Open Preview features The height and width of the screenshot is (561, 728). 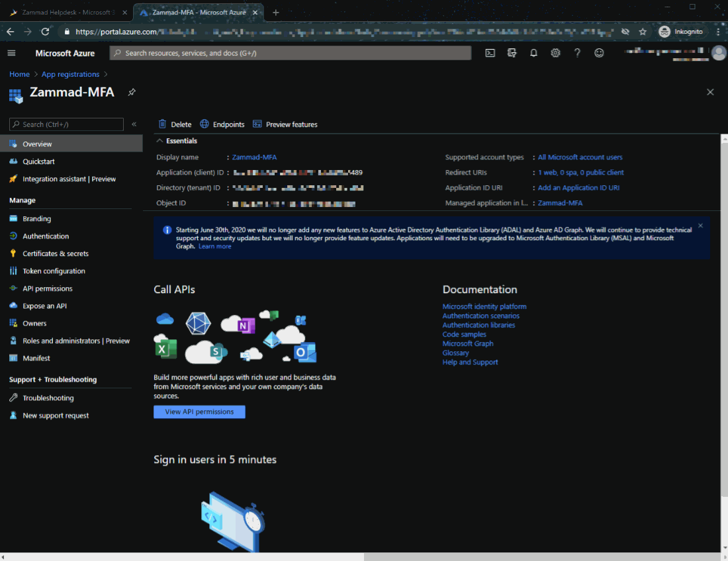pyautogui.click(x=285, y=124)
